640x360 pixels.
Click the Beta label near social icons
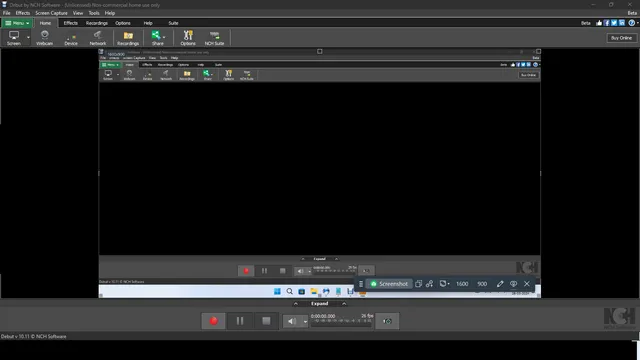[x=586, y=23]
